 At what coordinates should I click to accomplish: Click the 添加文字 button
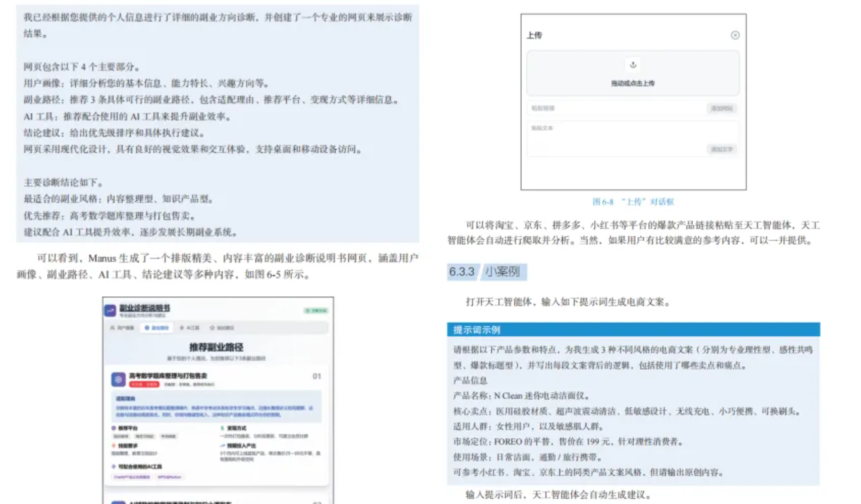tap(722, 149)
